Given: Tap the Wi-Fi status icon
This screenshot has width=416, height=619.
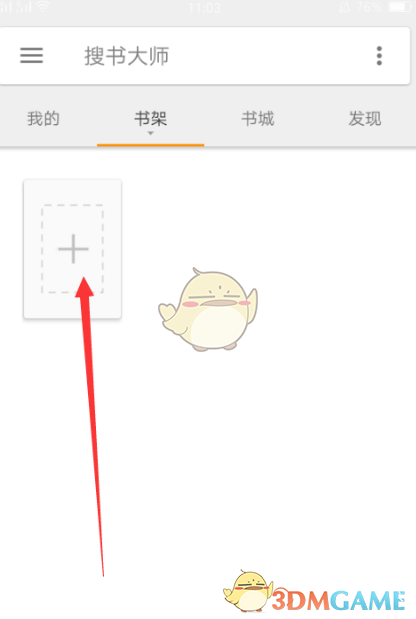Looking at the screenshot, I should tap(43, 7).
